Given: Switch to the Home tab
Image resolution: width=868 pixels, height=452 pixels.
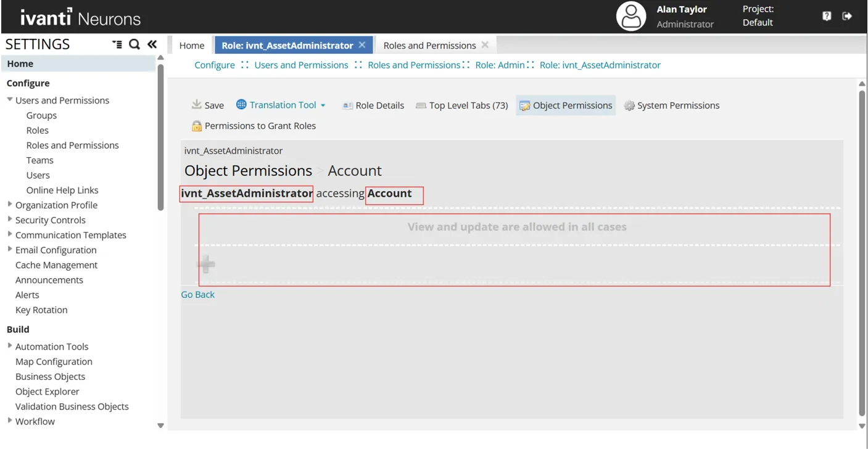Looking at the screenshot, I should [192, 45].
